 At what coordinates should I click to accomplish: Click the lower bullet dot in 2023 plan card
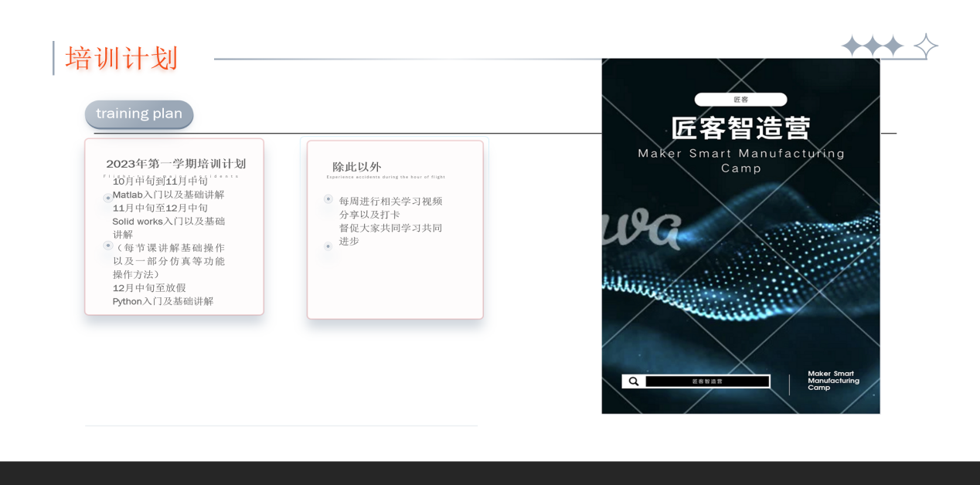coord(108,246)
